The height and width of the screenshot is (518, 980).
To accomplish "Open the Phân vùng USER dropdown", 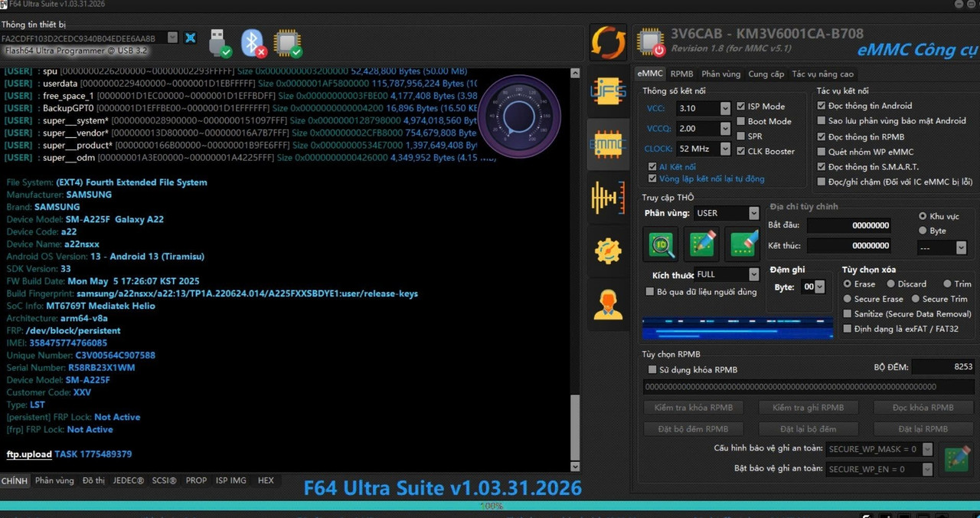I will [753, 213].
